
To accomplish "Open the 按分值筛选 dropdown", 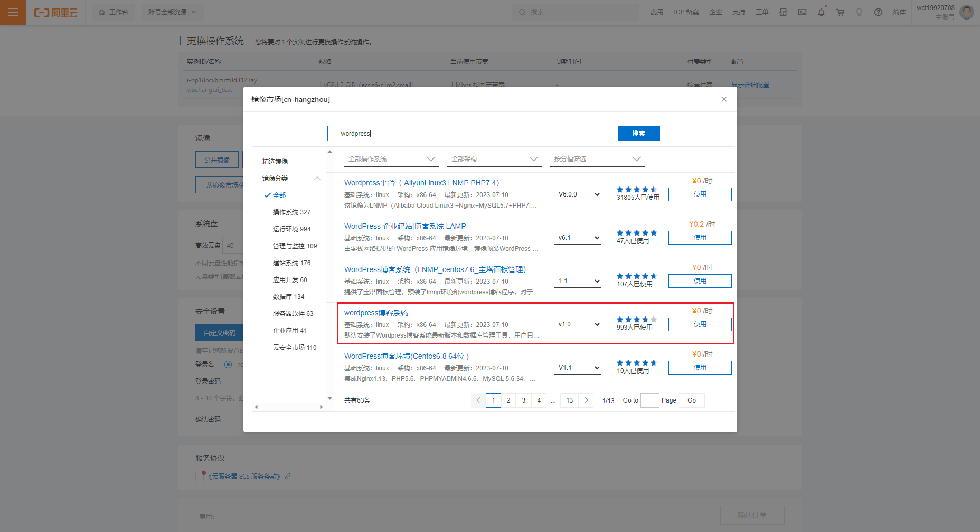I will click(598, 159).
